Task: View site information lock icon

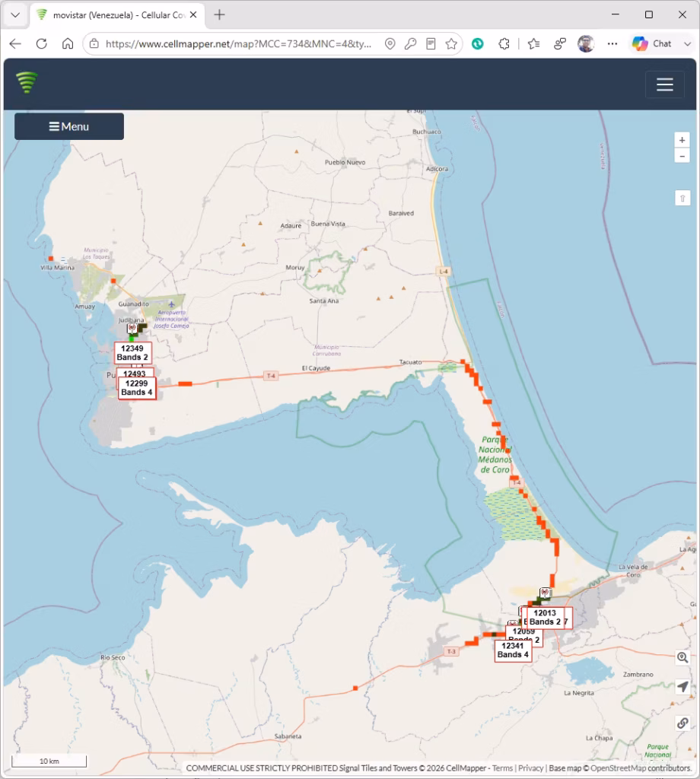Action: [x=94, y=43]
